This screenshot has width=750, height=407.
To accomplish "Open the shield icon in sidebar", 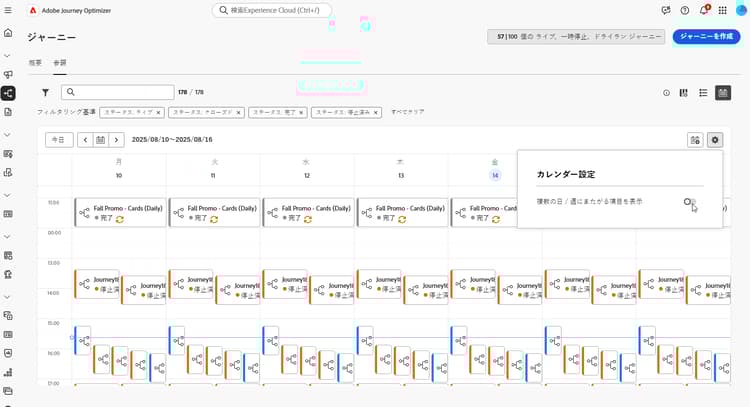I will tap(8, 353).
